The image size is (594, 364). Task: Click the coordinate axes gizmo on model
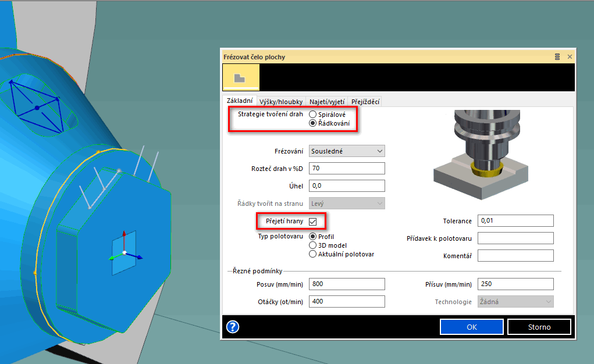tap(124, 252)
